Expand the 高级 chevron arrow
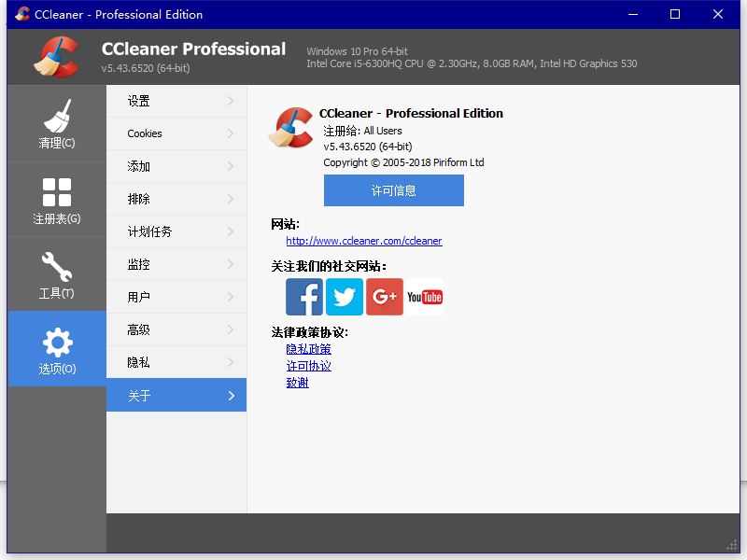Screen dimensions: 747x560 (x=231, y=329)
